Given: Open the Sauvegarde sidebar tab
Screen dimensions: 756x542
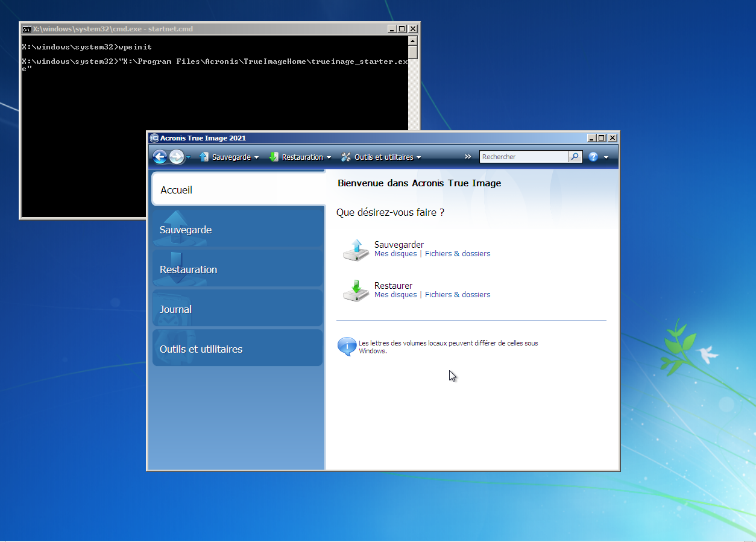Looking at the screenshot, I should [x=238, y=230].
